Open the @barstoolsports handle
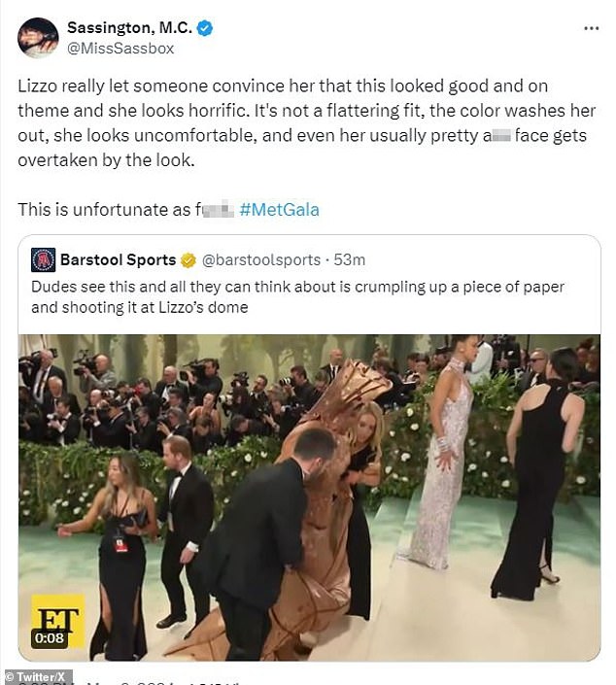 261,260
